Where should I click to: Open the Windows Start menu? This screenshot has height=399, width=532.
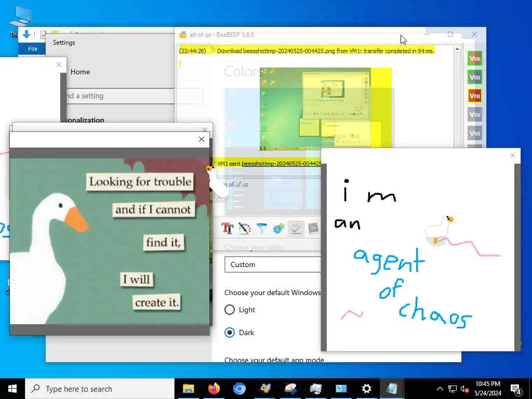click(12, 389)
